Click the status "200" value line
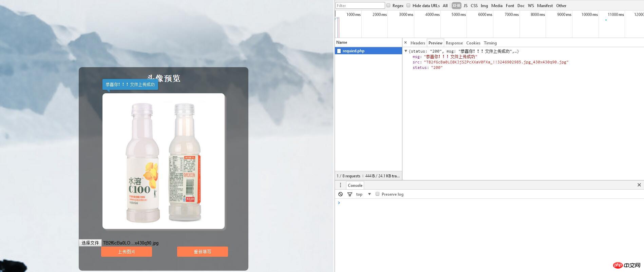 point(428,67)
